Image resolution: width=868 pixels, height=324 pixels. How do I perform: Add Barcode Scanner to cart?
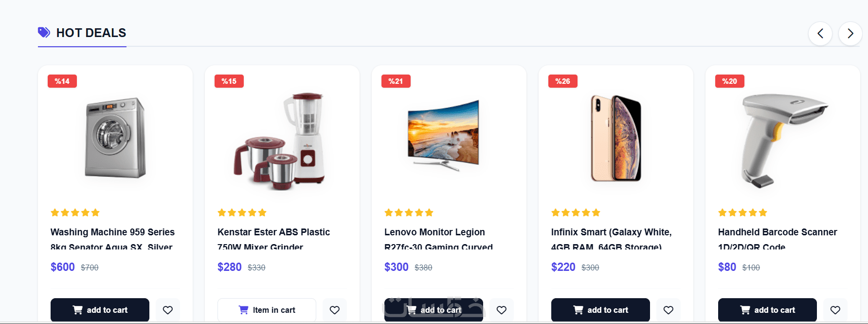pyautogui.click(x=767, y=310)
